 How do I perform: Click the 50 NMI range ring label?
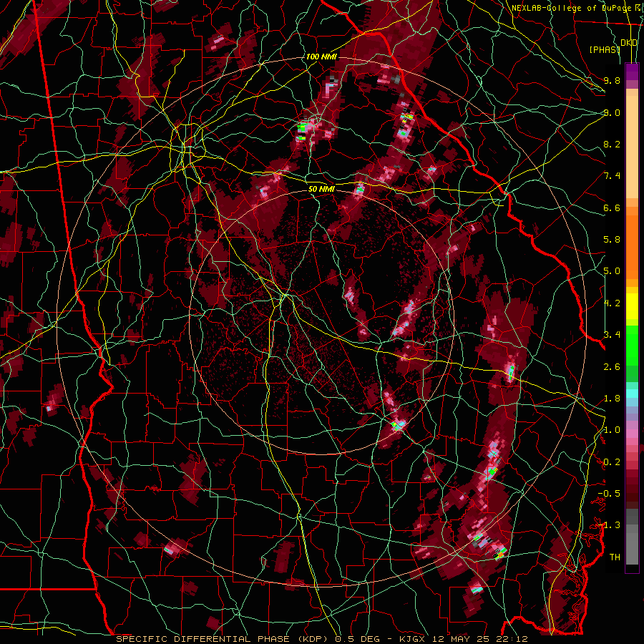tap(321, 189)
